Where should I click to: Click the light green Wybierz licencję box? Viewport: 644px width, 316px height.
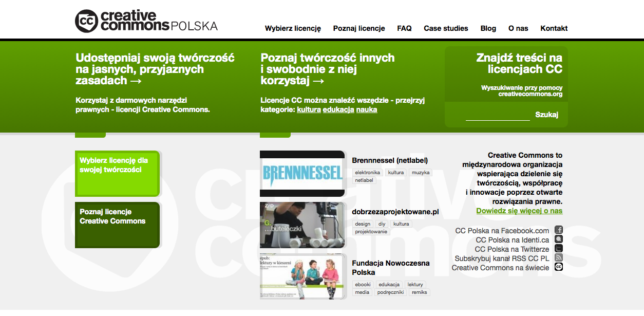[117, 174]
